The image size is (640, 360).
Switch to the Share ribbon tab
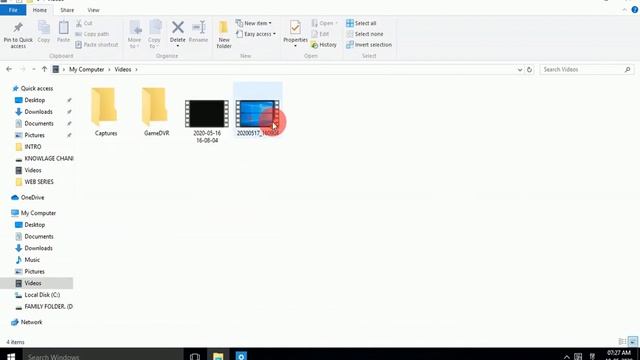[x=67, y=10]
